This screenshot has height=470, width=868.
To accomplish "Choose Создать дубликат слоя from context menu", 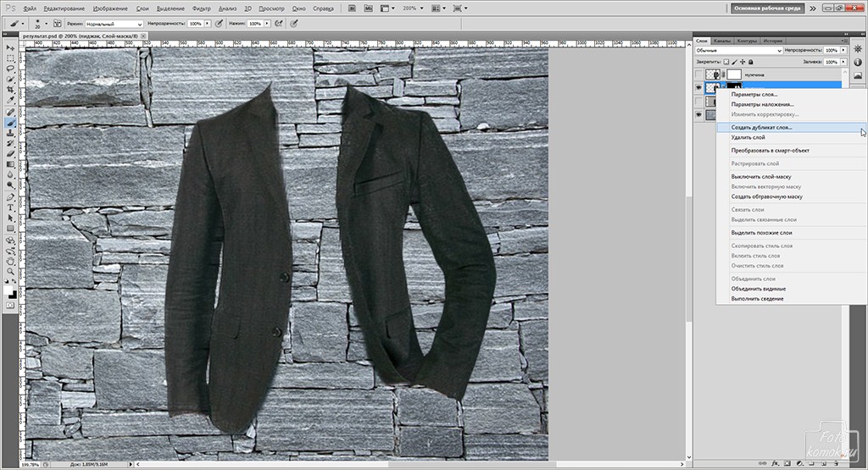I will pos(761,127).
